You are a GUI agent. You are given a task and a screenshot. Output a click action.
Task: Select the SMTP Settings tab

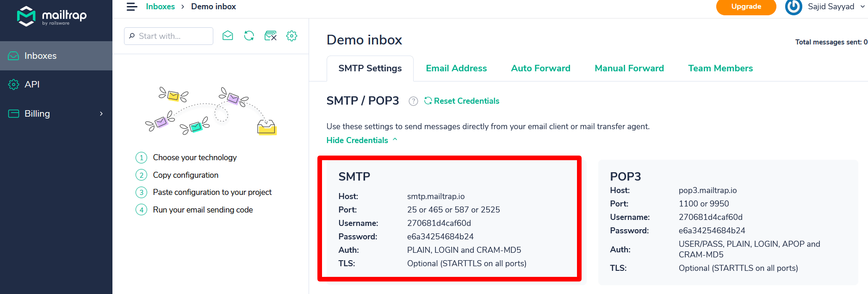(370, 68)
